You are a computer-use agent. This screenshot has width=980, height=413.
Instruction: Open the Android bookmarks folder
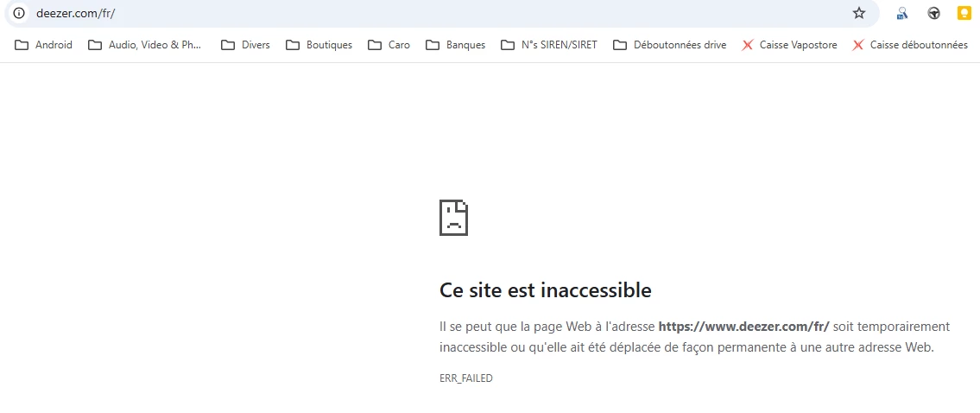click(x=43, y=45)
